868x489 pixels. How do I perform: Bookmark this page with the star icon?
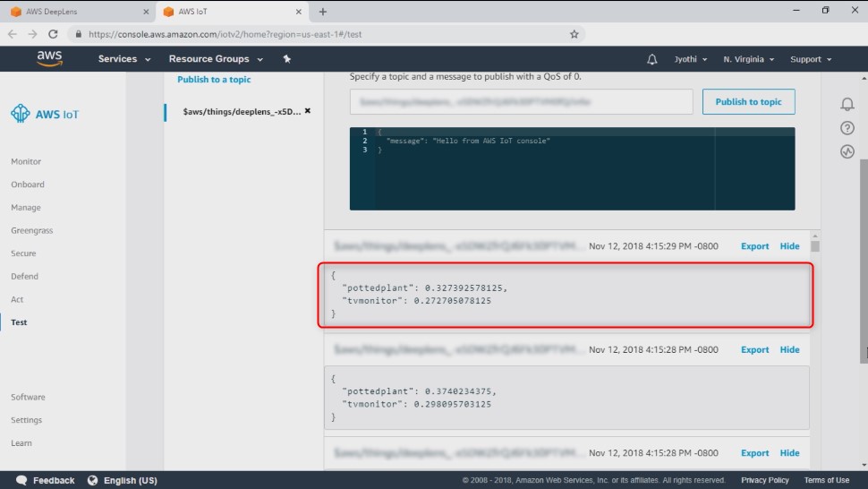point(574,34)
